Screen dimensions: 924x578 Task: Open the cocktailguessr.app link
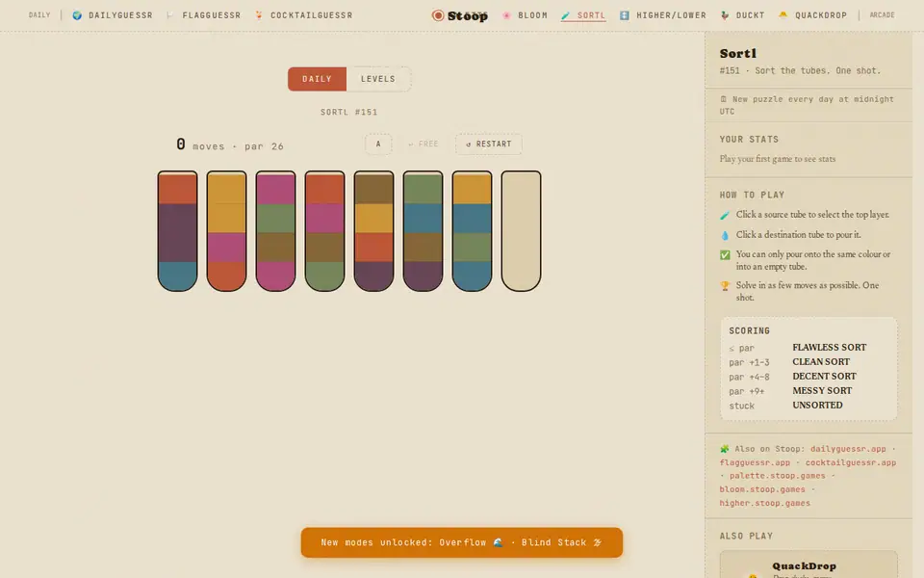pos(851,462)
